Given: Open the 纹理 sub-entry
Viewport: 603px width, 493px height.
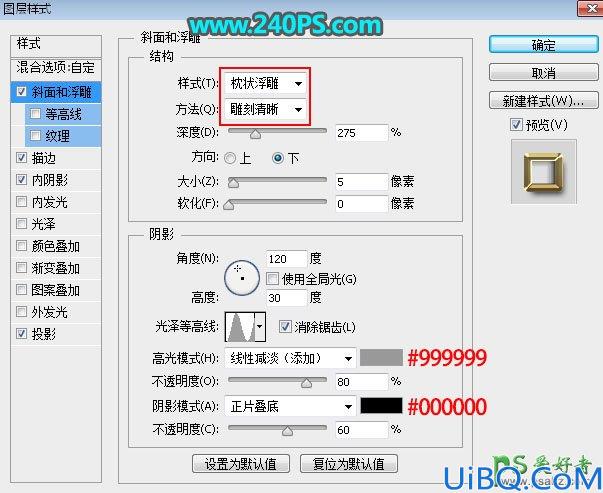Looking at the screenshot, I should coord(63,136).
